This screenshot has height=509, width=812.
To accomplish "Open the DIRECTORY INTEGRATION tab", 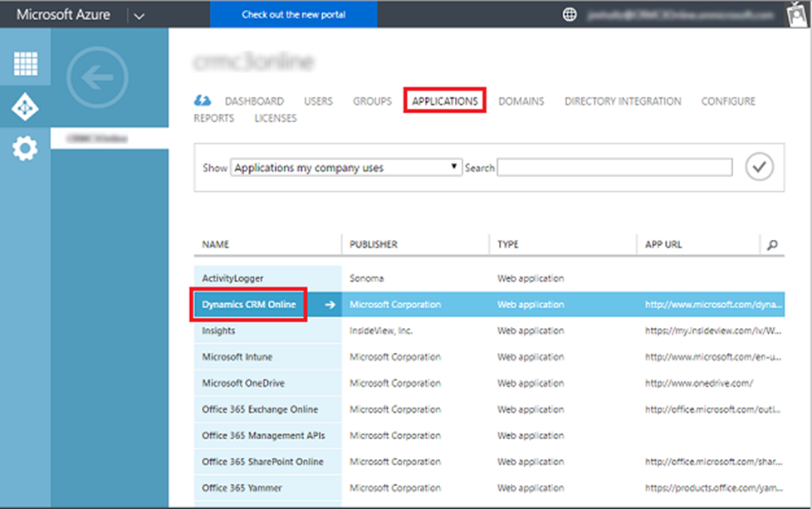I will (x=623, y=101).
